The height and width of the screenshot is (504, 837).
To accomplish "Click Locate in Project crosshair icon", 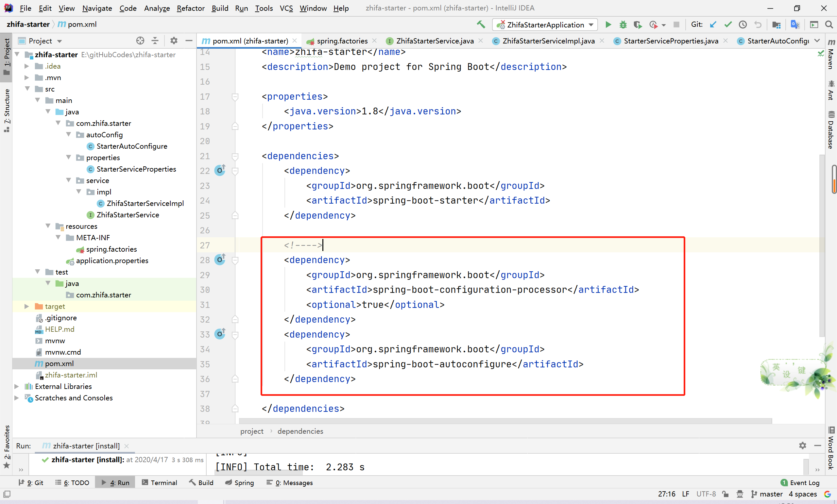I will tap(140, 41).
